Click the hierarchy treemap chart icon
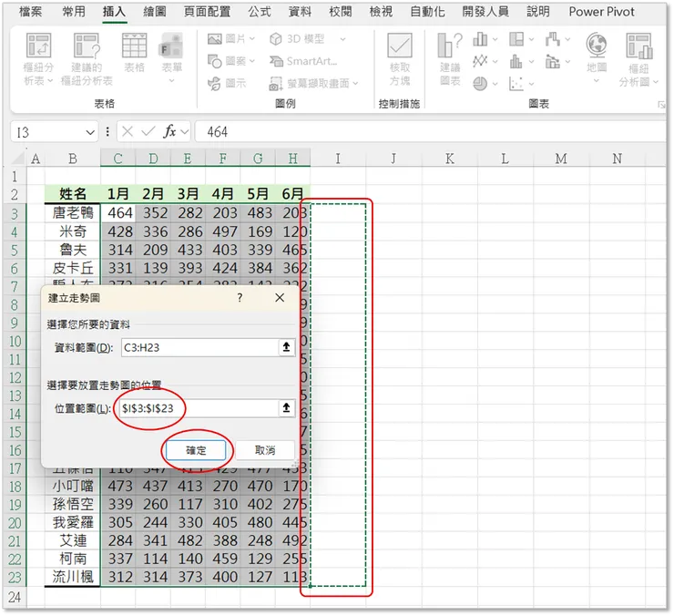674x616 pixels. 516,39
